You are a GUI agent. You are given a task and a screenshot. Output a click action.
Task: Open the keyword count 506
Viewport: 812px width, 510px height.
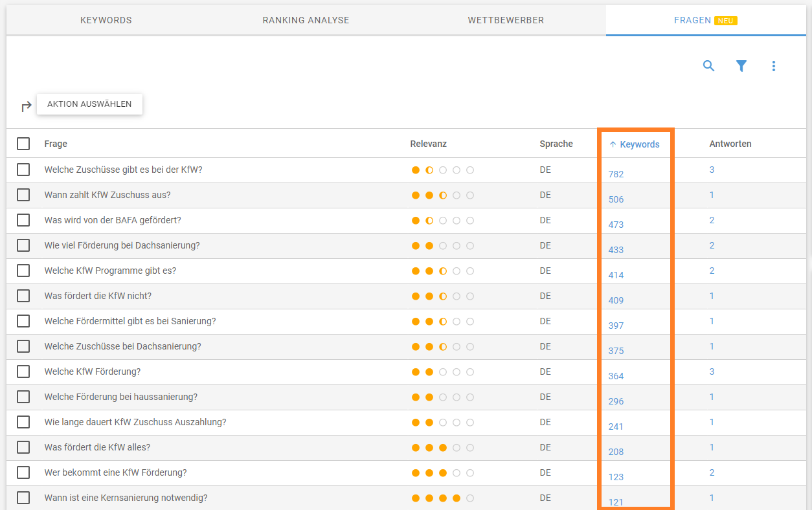(616, 199)
